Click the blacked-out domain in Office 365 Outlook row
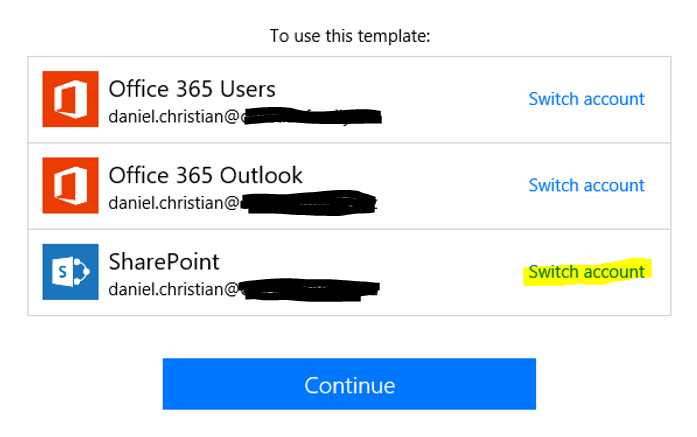697x437 pixels. pyautogui.click(x=309, y=203)
